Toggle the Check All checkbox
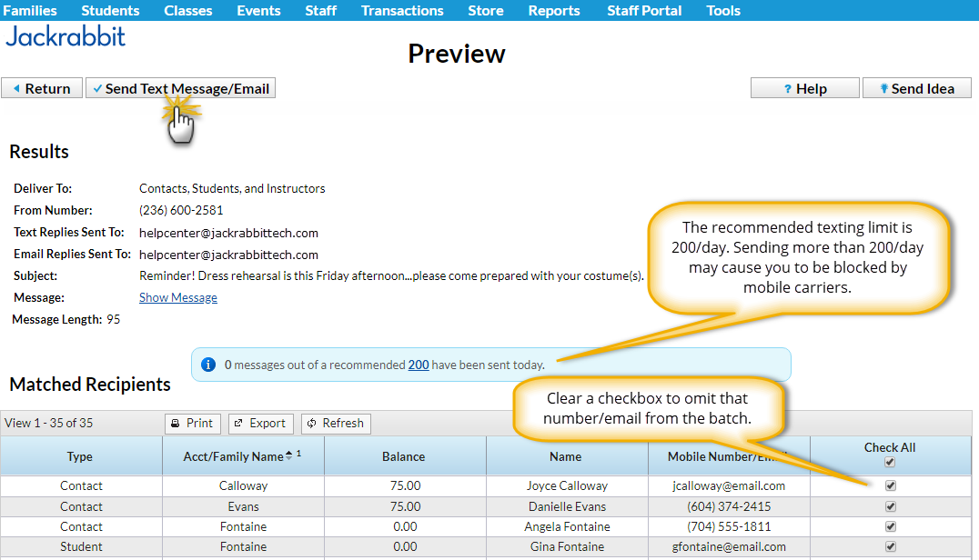The width and height of the screenshot is (979, 560). coord(890,462)
